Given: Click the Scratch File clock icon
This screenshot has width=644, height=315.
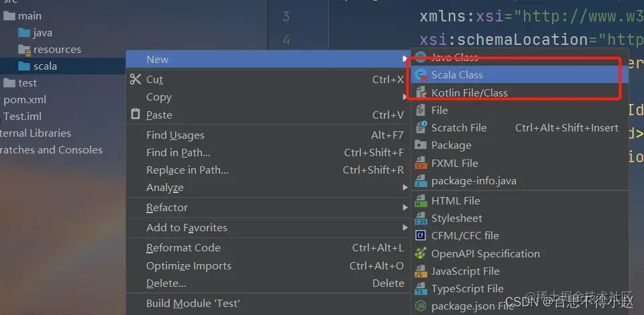Looking at the screenshot, I should click(x=421, y=127).
